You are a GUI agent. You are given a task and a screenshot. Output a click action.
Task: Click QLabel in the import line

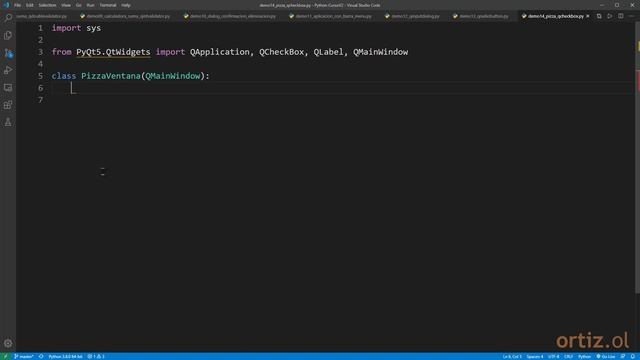(x=328, y=52)
